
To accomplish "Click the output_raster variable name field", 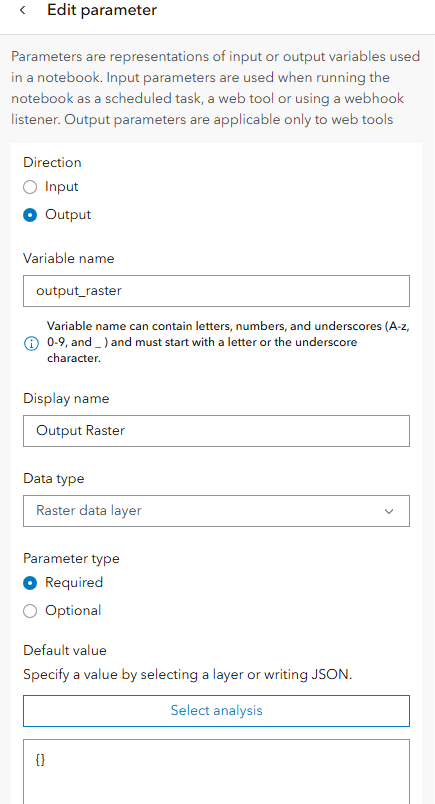I will (x=216, y=291).
